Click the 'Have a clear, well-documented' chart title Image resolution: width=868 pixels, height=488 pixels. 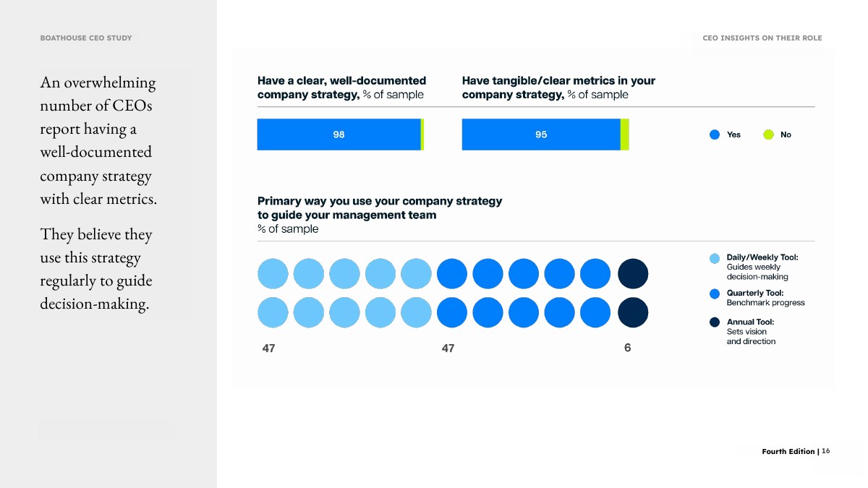341,87
